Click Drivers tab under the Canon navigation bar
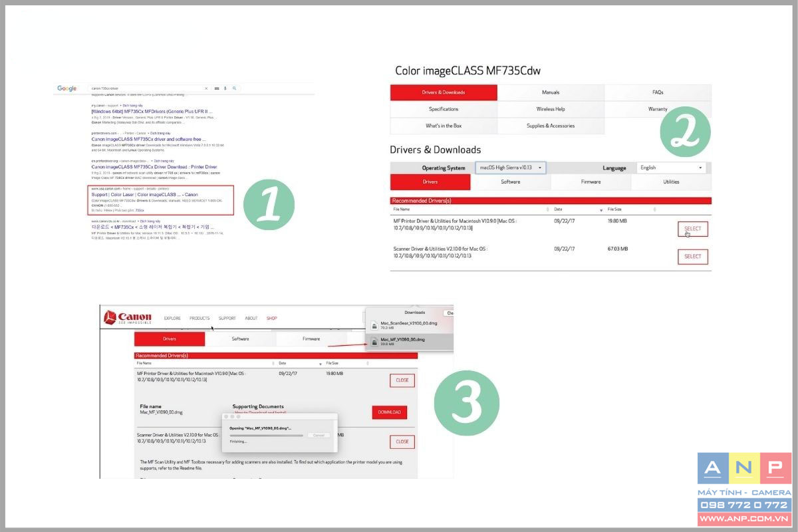This screenshot has width=798, height=532. click(x=170, y=339)
